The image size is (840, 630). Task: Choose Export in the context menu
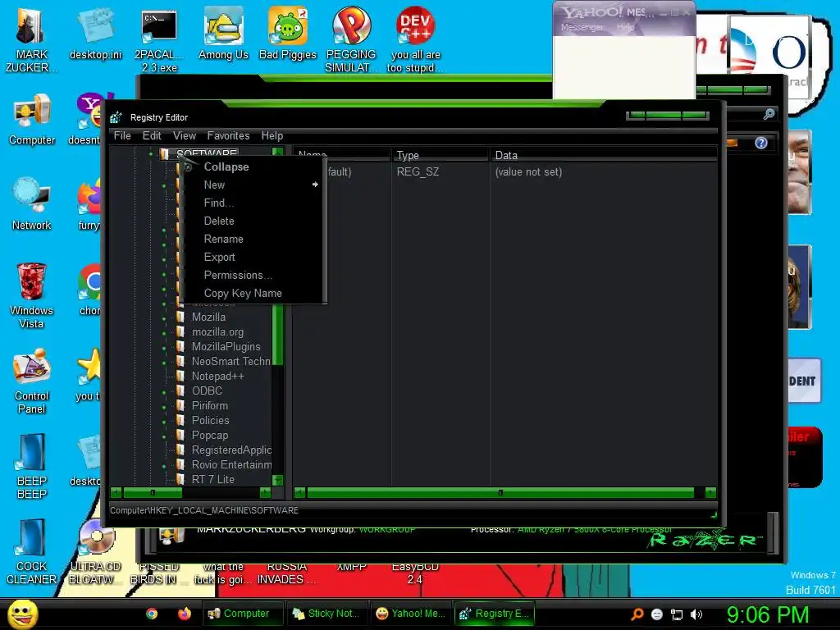[x=253, y=257]
